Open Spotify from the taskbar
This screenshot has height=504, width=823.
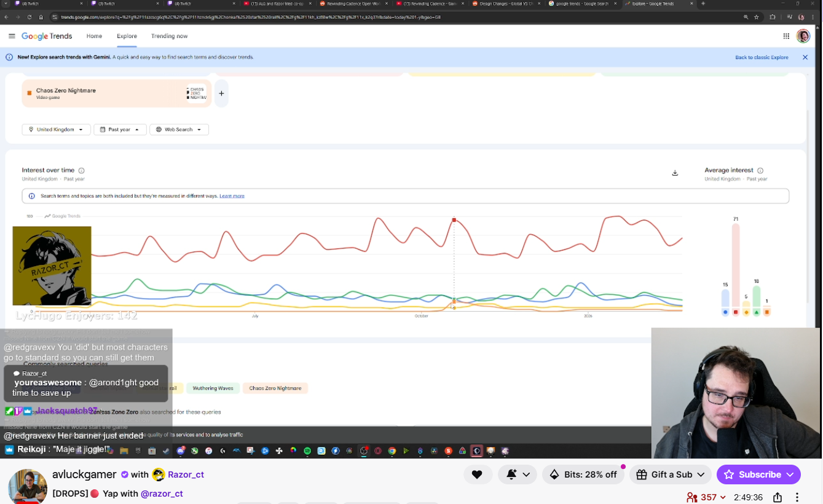pos(308,451)
